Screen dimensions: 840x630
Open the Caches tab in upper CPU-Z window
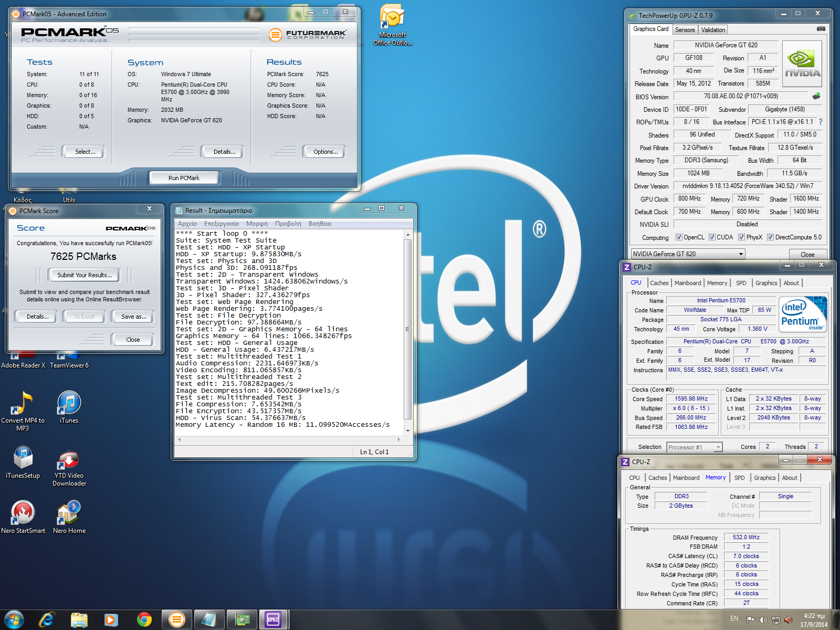pos(659,283)
